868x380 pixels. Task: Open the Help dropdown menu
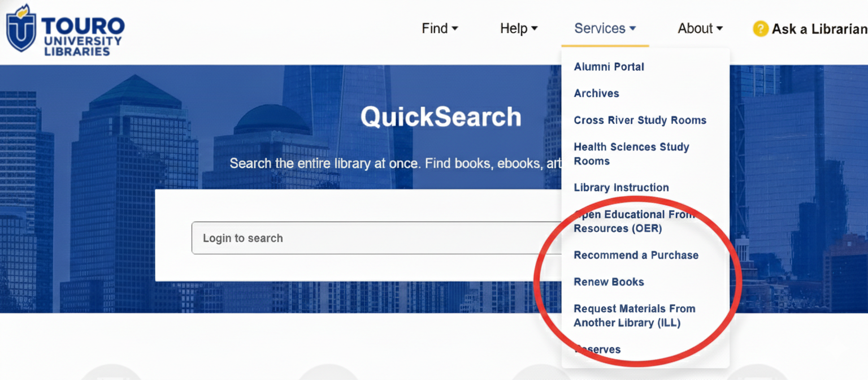[518, 28]
